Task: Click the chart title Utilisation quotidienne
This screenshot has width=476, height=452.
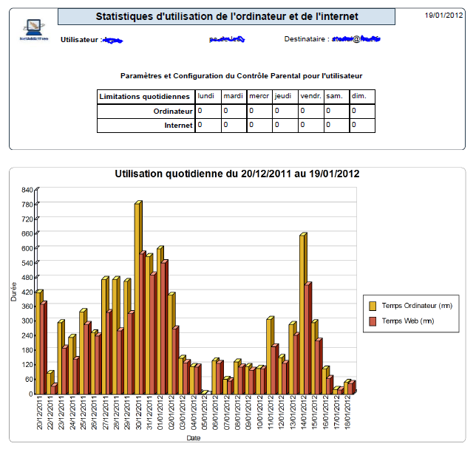Action: click(x=237, y=174)
